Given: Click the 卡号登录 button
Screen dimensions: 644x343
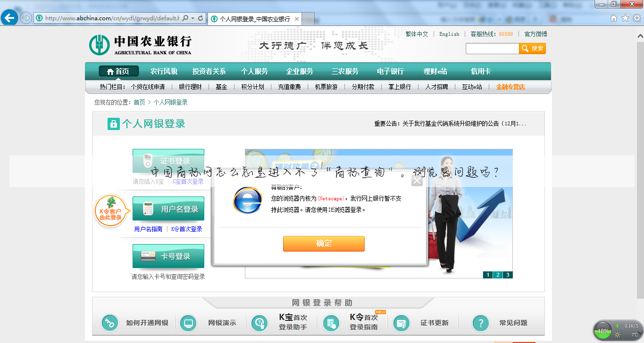Looking at the screenshot, I should pos(168,256).
